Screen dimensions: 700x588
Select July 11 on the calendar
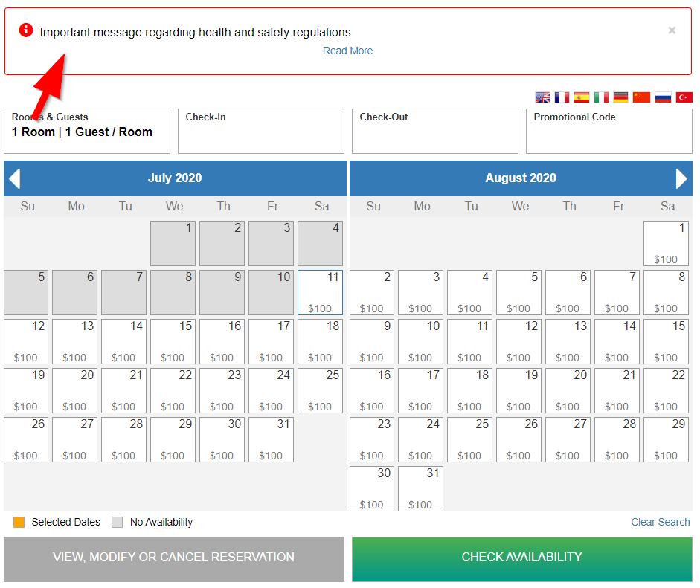[x=320, y=292]
